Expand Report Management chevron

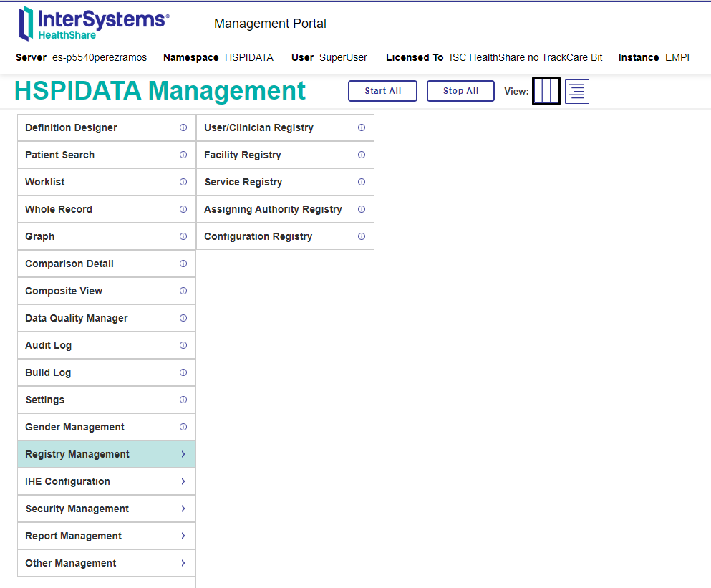click(183, 536)
